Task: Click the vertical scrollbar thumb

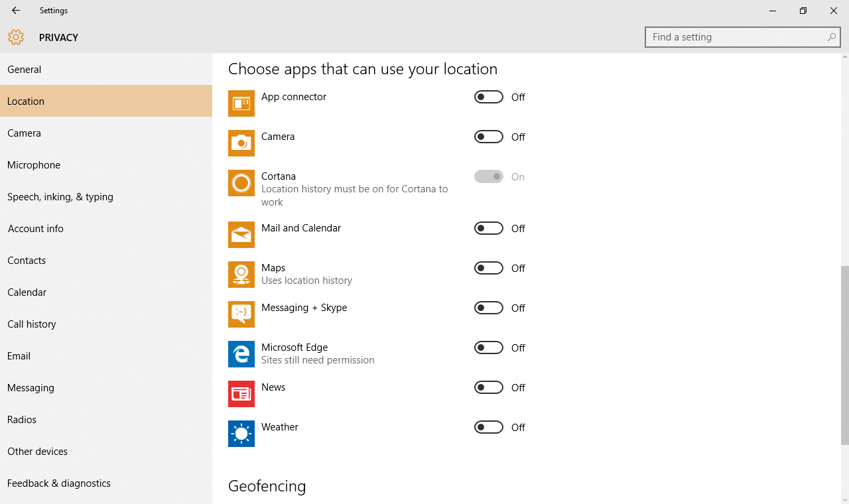Action: (x=844, y=355)
